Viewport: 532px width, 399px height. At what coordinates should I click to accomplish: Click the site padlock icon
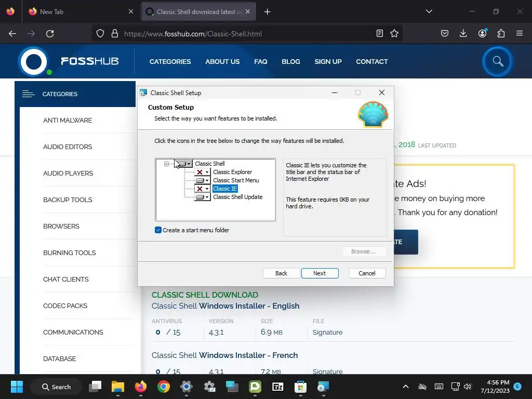[115, 34]
